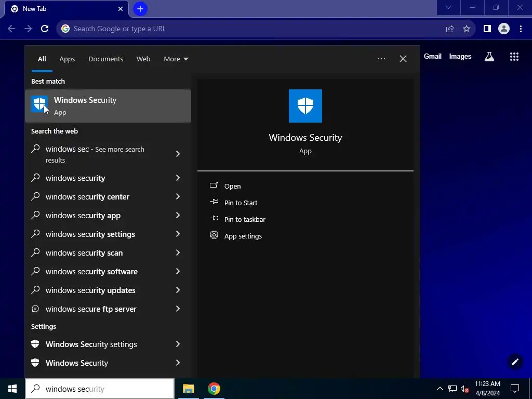Screen dimensions: 532x399
Task: Click the Pin to taskbar pin icon
Action: [214, 219]
